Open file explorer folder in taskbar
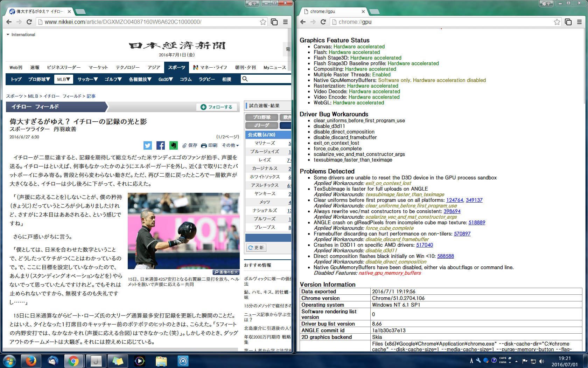The height and width of the screenshot is (368, 588). coord(161,361)
